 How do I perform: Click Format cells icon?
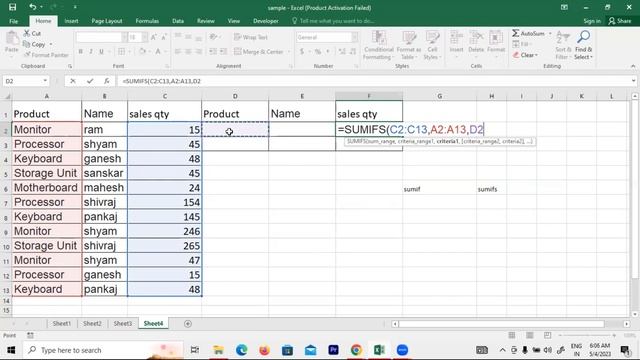point(496,38)
